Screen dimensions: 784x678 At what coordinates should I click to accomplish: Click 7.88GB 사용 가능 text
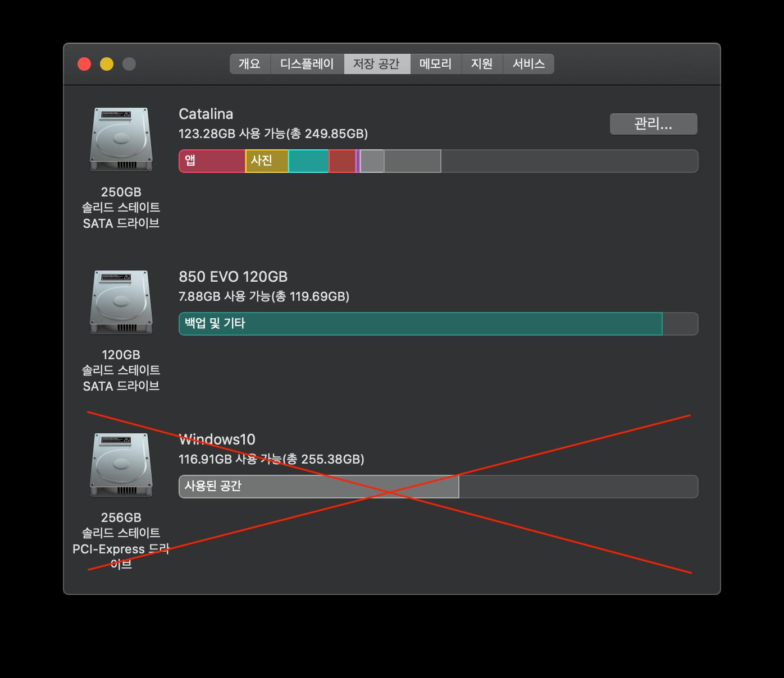225,296
